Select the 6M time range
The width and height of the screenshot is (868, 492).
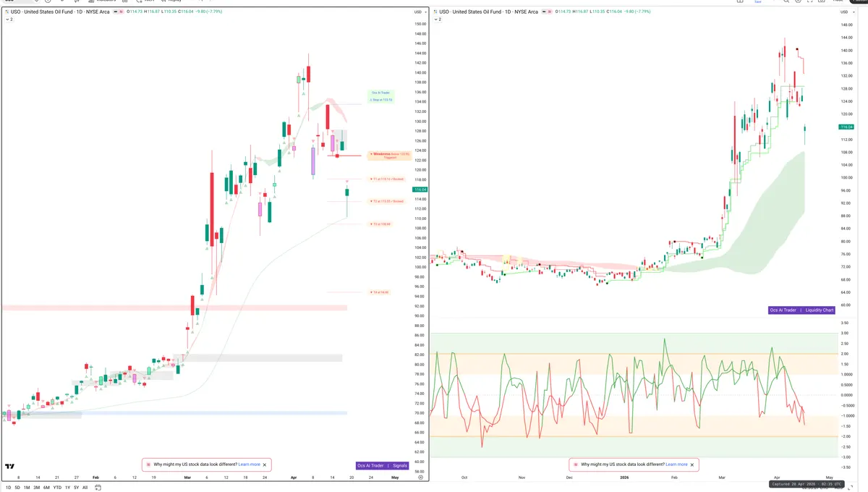47,488
